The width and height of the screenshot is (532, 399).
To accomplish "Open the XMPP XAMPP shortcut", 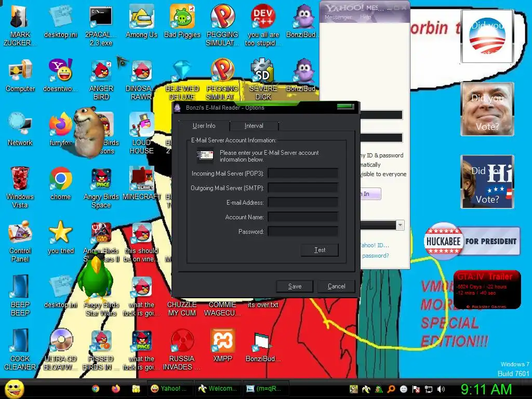I will point(222,345).
